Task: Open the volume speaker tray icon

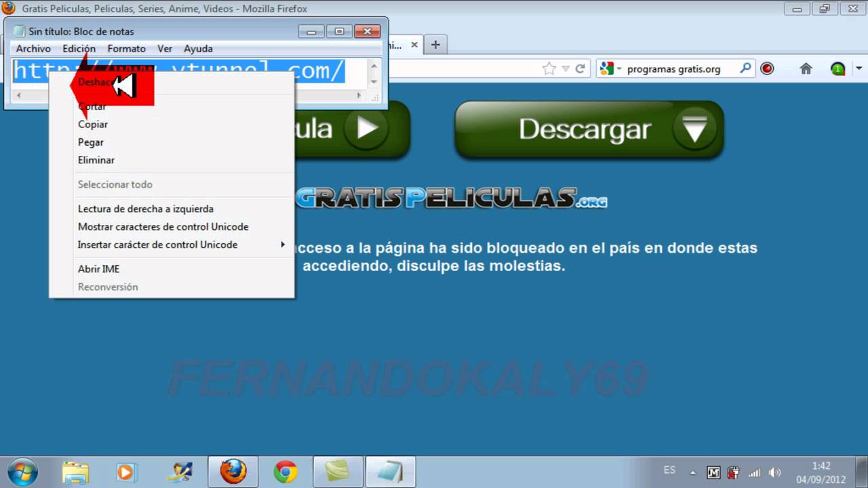Action: click(x=775, y=473)
